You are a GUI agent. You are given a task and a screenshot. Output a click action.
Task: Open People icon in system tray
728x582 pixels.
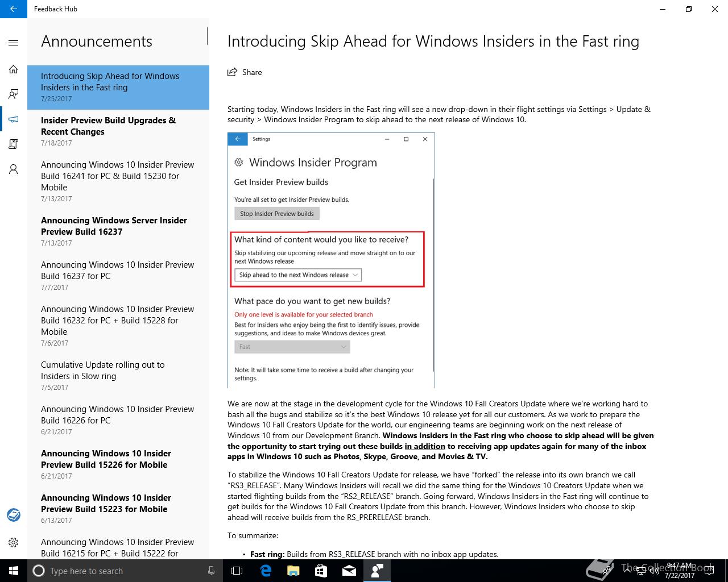(x=607, y=571)
